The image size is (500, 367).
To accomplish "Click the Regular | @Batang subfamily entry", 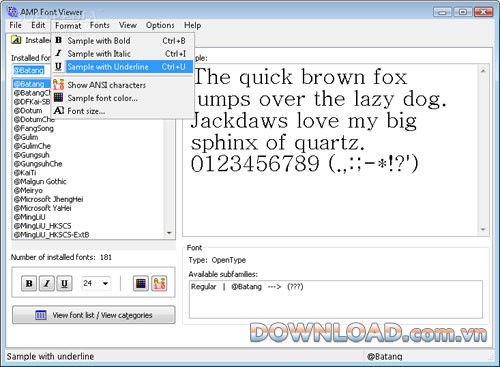I will (x=247, y=287).
